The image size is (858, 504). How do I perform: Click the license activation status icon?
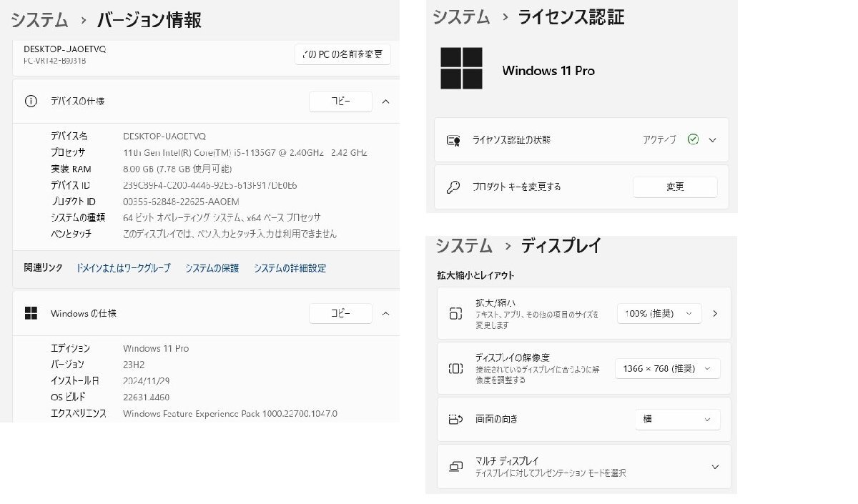[453, 140]
